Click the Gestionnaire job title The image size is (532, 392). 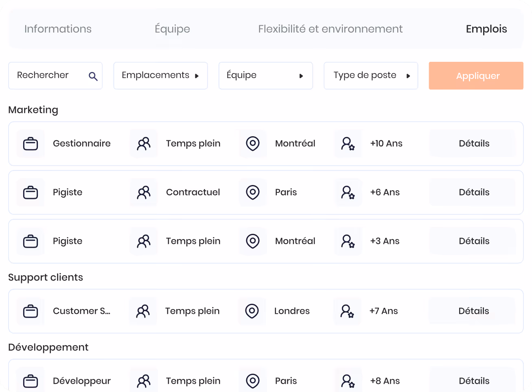(x=82, y=143)
